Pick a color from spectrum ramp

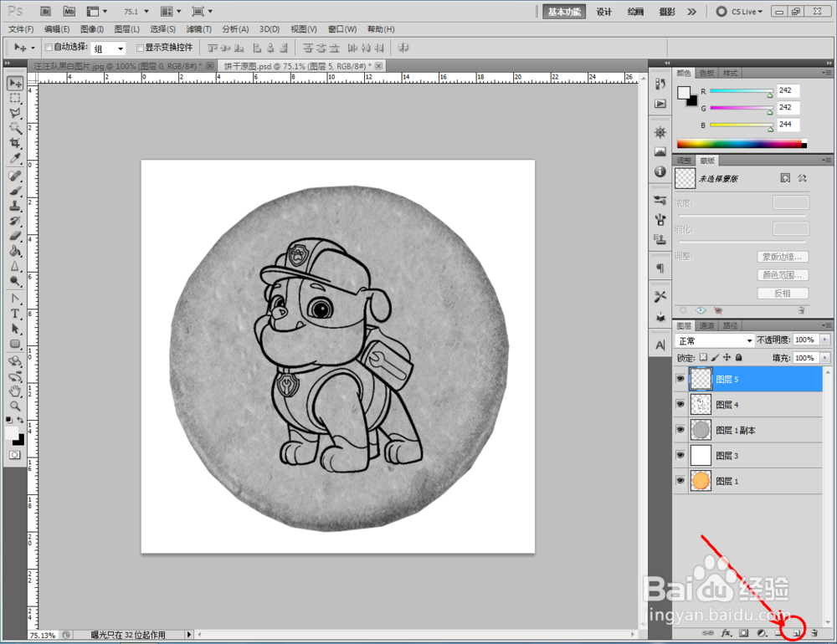click(742, 144)
